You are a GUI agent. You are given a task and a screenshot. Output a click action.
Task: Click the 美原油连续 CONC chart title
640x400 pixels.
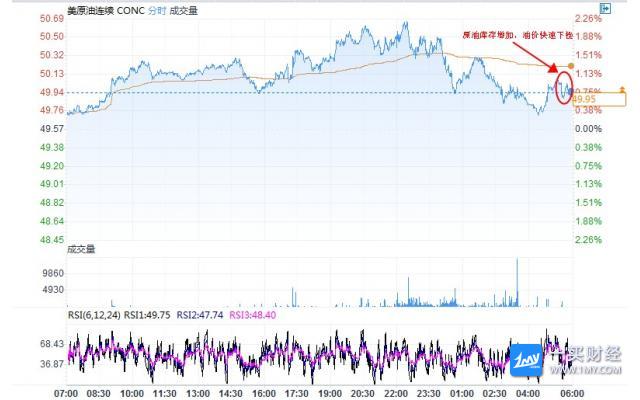(x=106, y=11)
